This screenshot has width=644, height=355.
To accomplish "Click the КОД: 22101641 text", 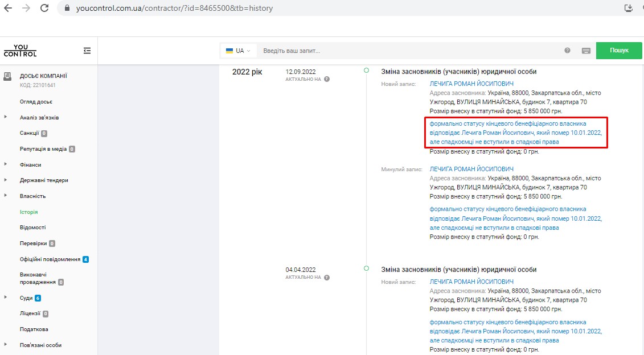I will point(38,85).
